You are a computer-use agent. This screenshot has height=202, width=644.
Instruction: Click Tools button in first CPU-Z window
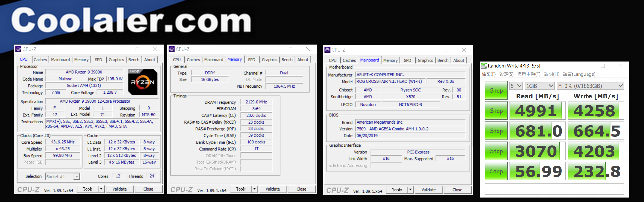(88, 189)
